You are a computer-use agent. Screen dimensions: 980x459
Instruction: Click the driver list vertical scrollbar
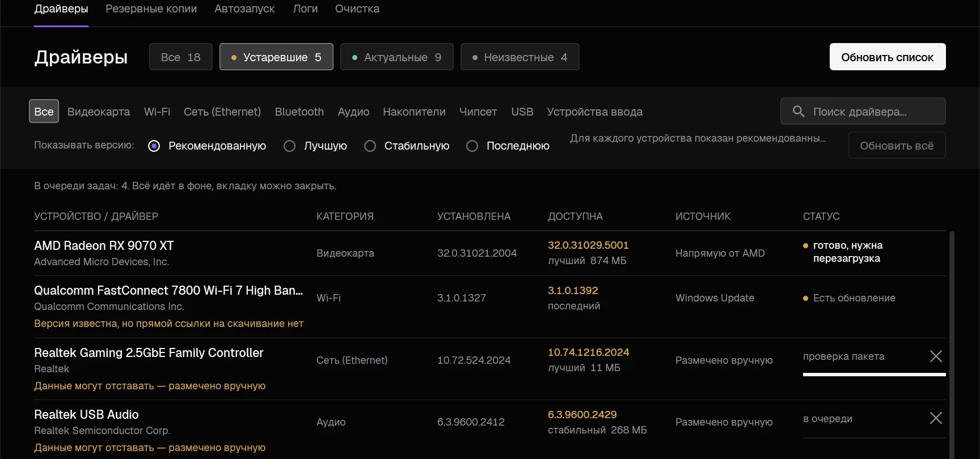[952, 345]
